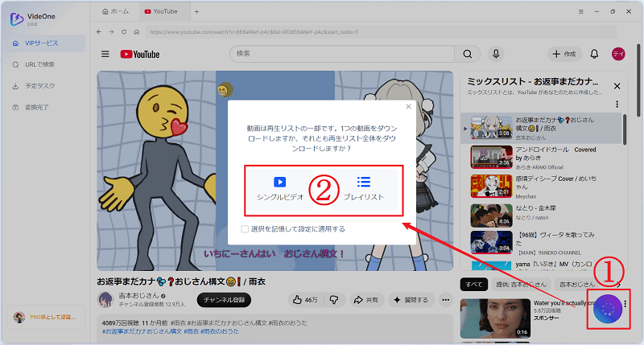This screenshot has width=644, height=345.
Task: Click hashtag #お返事まだカナおじさん構文 link
Action: pyautogui.click(x=142, y=331)
